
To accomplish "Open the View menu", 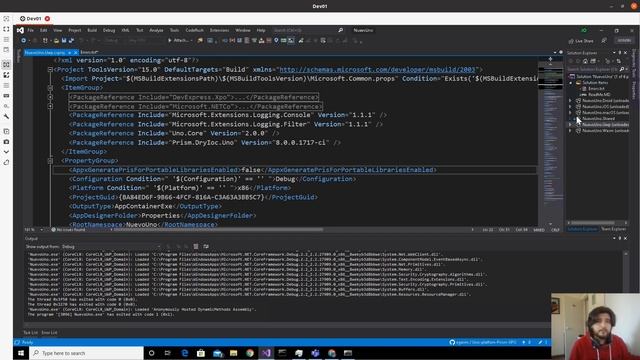I will tap(58, 30).
